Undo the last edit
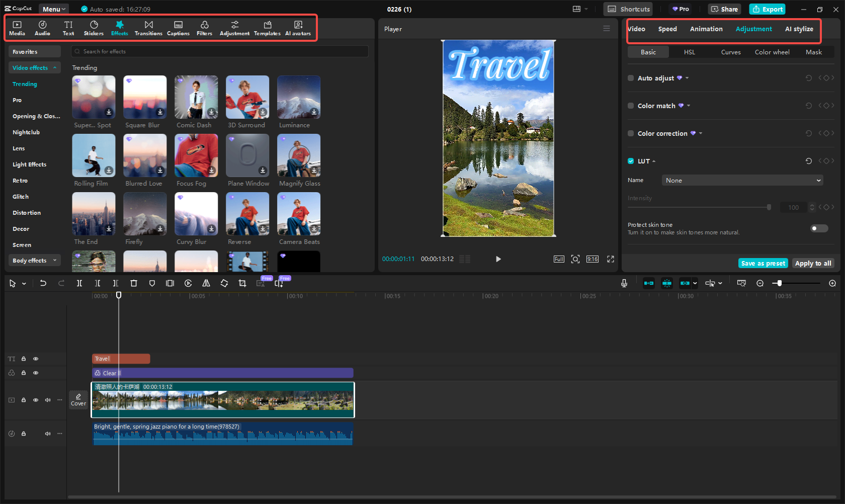 pos(43,283)
